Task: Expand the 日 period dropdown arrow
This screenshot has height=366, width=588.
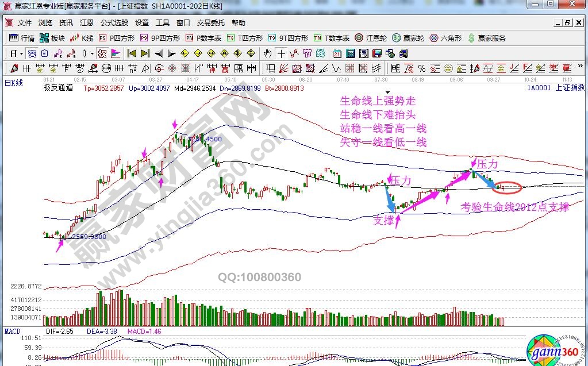Action: click(22, 53)
